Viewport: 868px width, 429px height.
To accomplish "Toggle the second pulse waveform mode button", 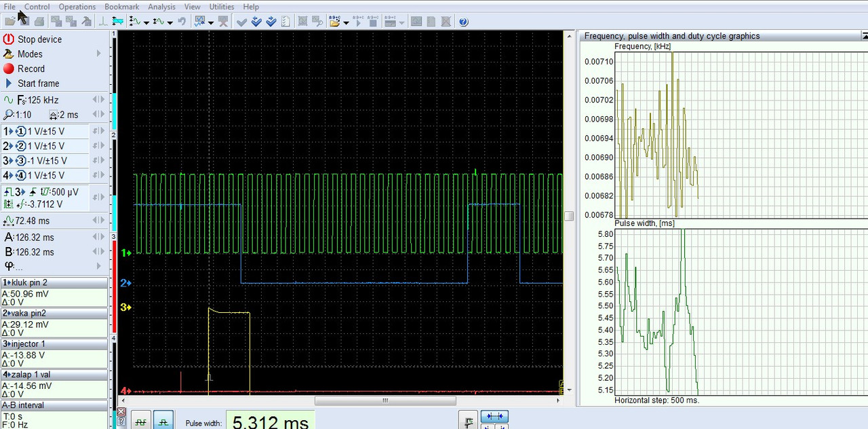I will 163,421.
